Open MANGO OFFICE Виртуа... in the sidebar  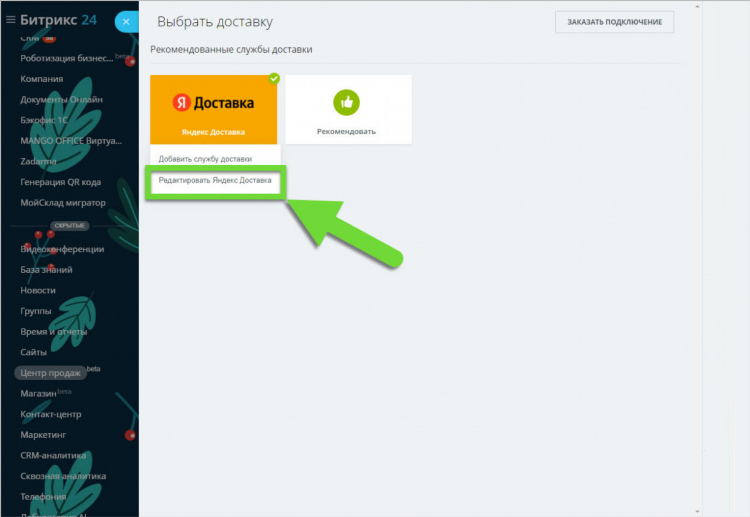point(71,141)
